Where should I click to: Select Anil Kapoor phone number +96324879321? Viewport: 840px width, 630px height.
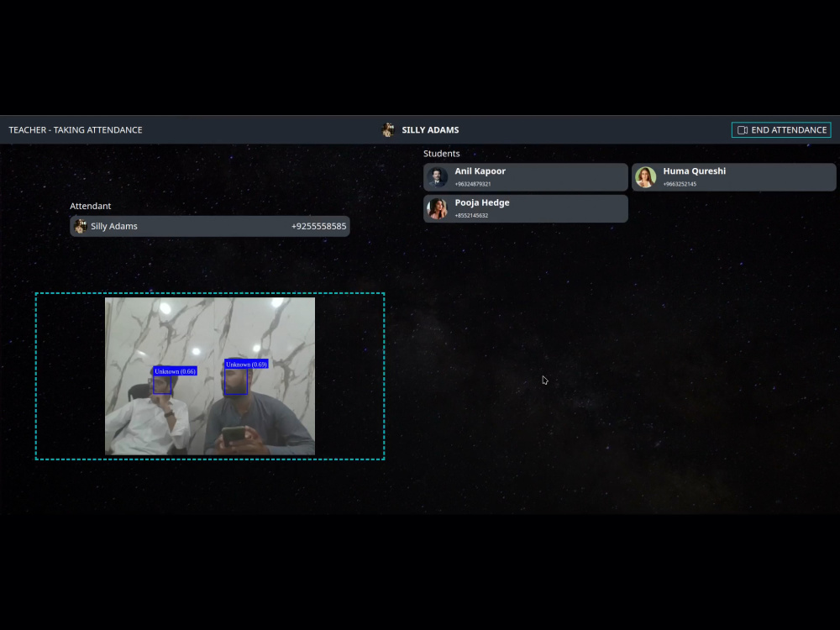(x=473, y=184)
